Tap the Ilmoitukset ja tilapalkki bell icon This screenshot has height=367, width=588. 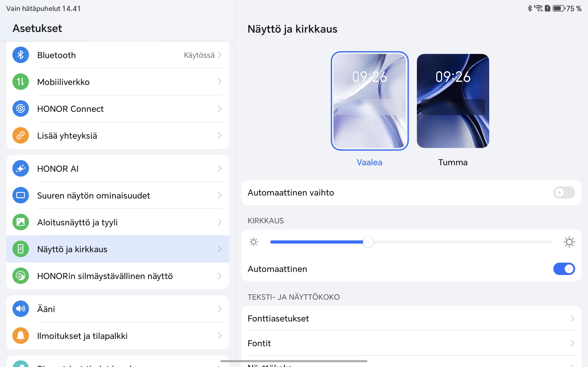(x=21, y=336)
